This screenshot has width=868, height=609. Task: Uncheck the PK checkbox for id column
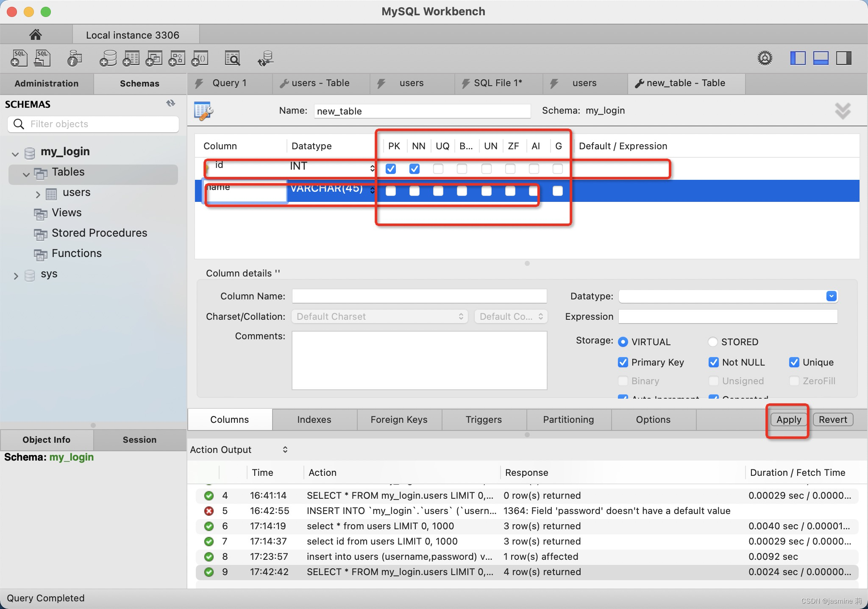pyautogui.click(x=391, y=169)
